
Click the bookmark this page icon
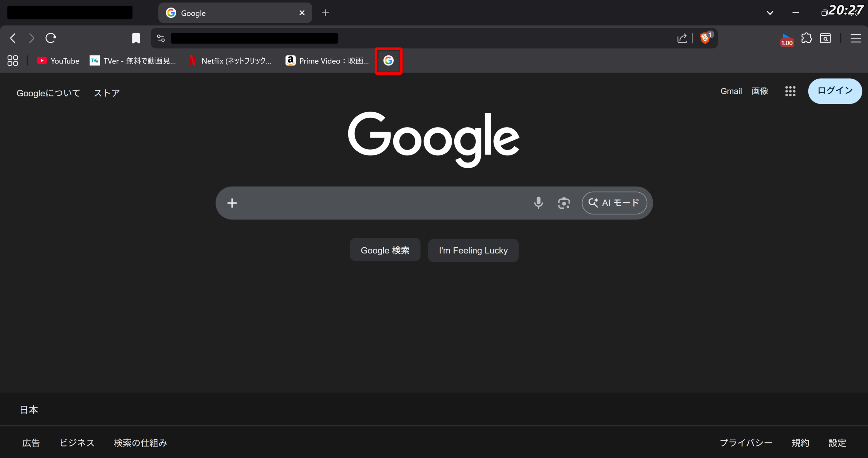coord(136,38)
